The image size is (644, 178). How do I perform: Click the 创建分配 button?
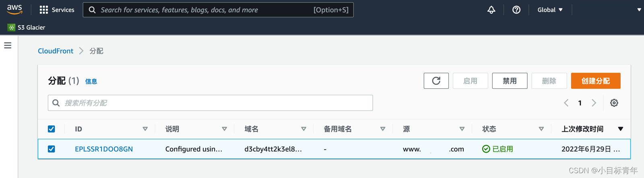pyautogui.click(x=595, y=81)
